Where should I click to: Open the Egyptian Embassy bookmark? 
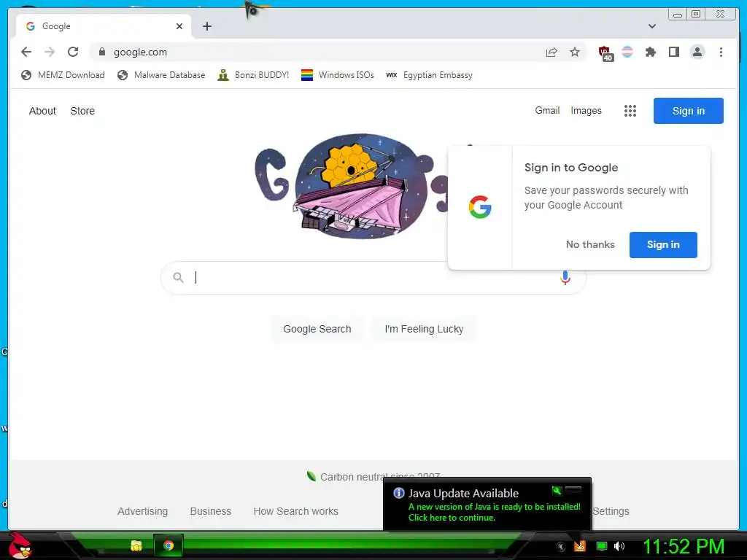429,75
